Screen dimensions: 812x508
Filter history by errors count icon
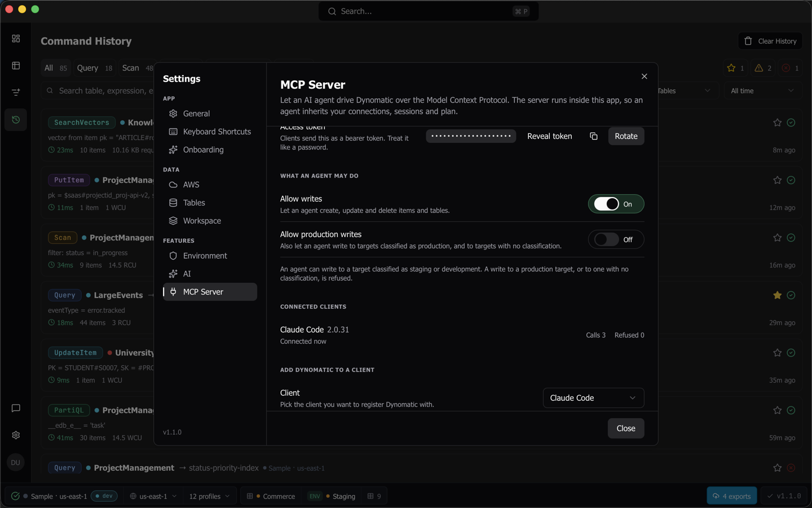point(790,68)
